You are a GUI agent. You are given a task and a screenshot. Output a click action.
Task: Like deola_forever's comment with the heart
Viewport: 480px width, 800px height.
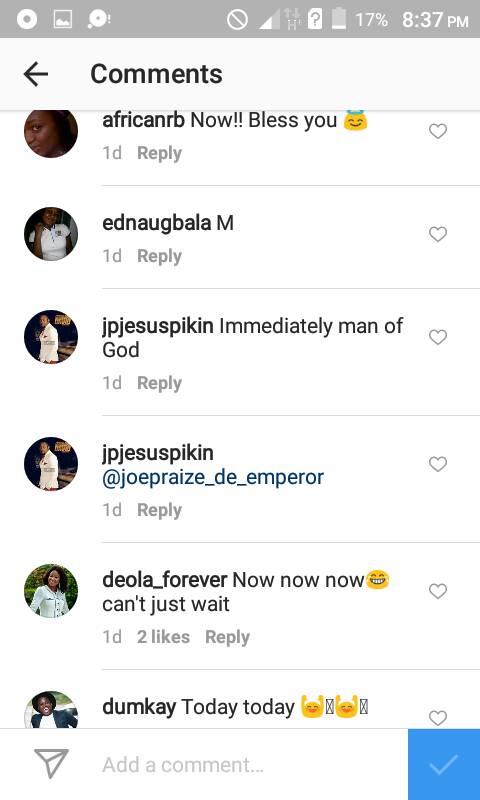coord(438,591)
